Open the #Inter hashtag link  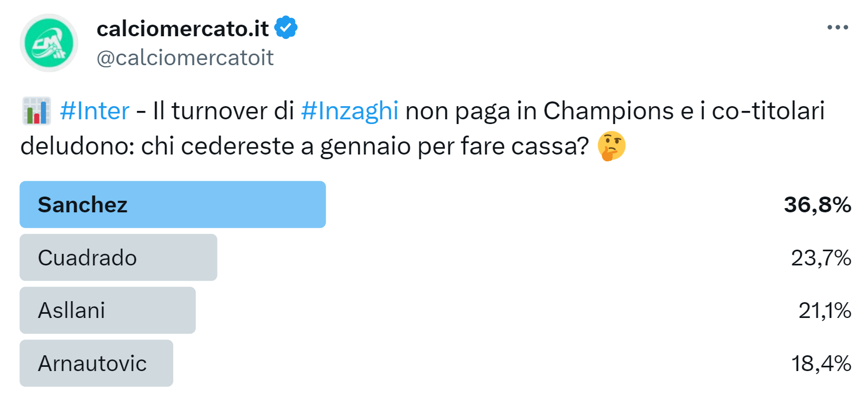tap(95, 111)
